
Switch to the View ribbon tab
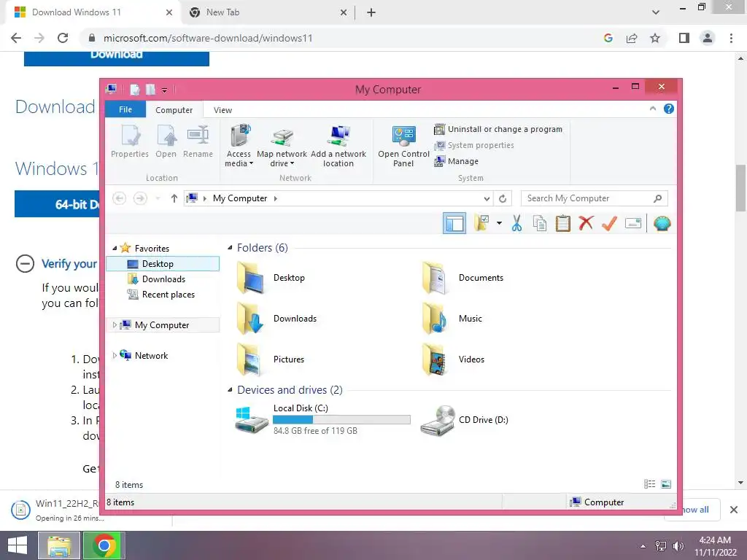pyautogui.click(x=222, y=110)
